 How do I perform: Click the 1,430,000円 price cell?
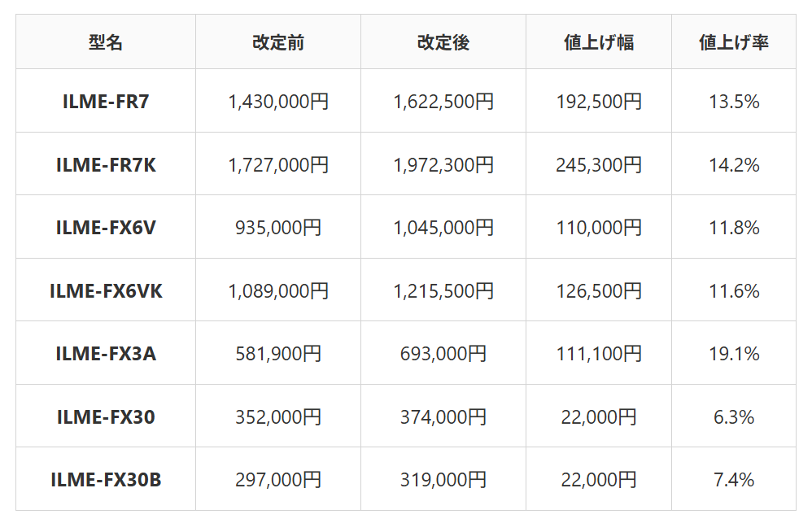click(278, 101)
